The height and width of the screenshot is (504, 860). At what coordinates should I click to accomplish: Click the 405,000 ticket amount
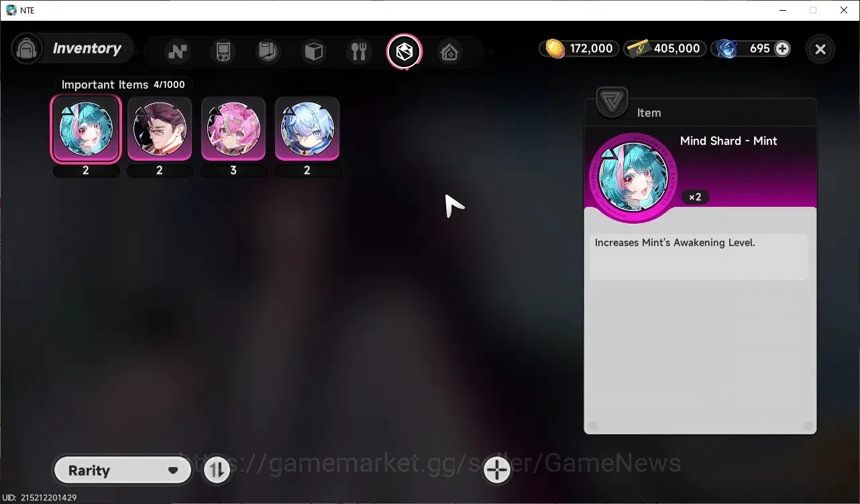click(677, 48)
